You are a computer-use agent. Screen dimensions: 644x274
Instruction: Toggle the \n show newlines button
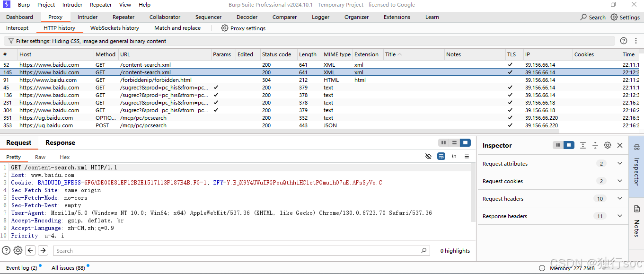pos(454,156)
